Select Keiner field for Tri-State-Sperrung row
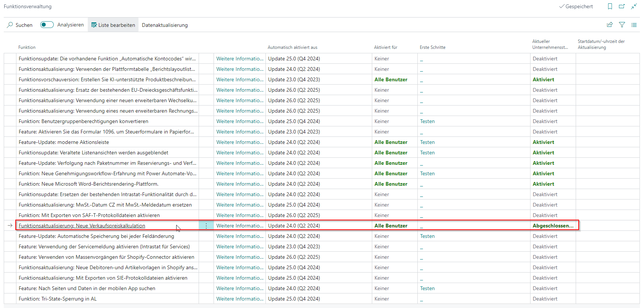 pos(382,299)
